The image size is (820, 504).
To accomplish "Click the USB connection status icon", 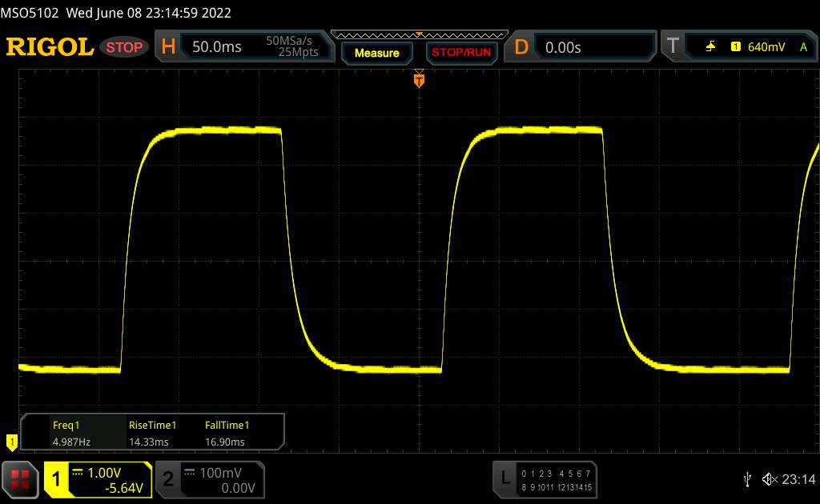I will (x=747, y=478).
